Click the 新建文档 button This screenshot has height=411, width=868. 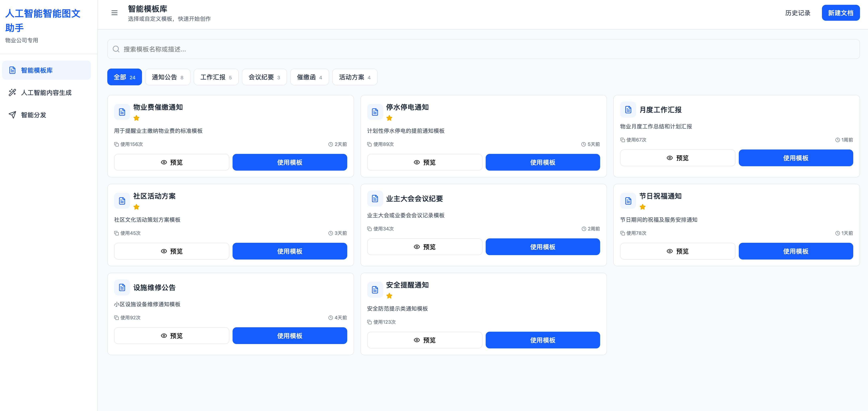pos(841,13)
